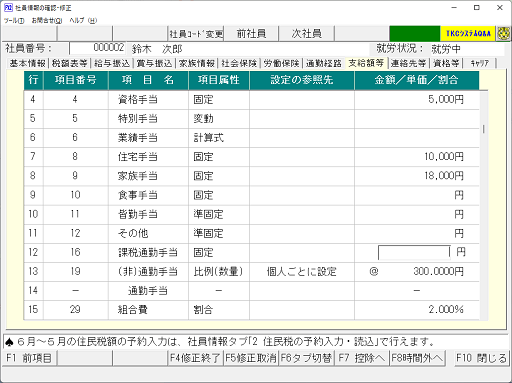Click F10 閉じる button
Image resolution: width=512 pixels, height=383 pixels.
click(x=481, y=358)
